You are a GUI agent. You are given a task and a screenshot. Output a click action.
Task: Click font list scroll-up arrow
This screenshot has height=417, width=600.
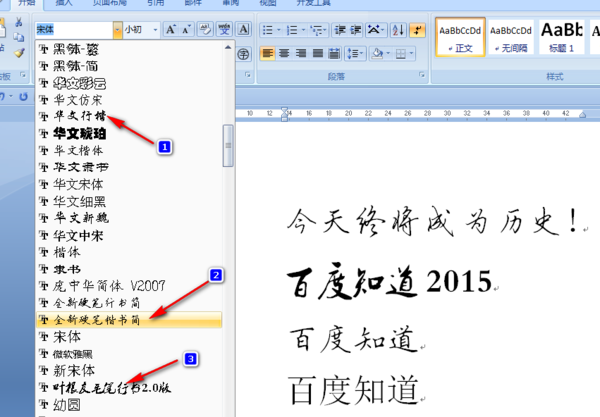(x=228, y=47)
